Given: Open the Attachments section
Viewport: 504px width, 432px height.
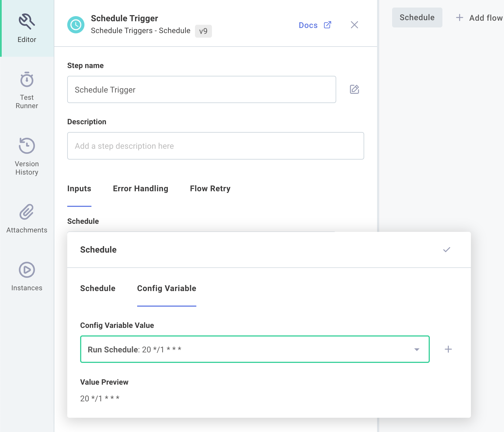Looking at the screenshot, I should click(x=27, y=219).
